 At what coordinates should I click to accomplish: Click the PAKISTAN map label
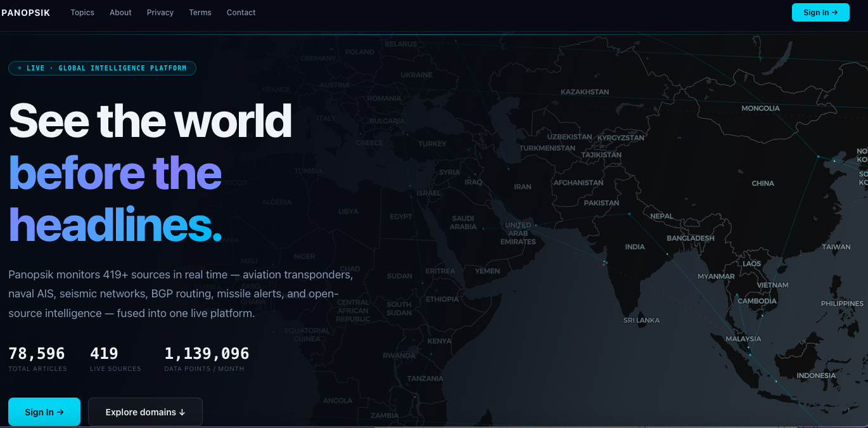click(x=601, y=203)
